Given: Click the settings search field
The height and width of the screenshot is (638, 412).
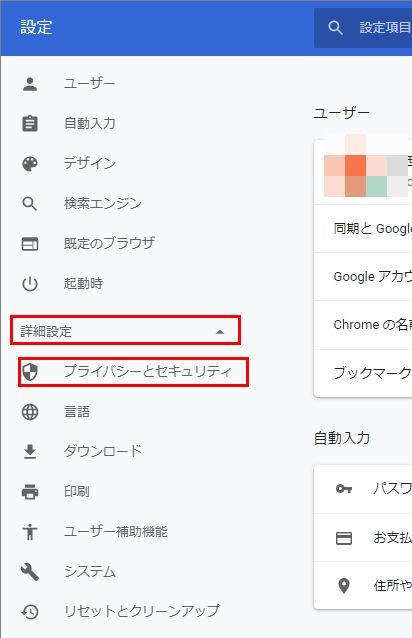Looking at the screenshot, I should pyautogui.click(x=363, y=28).
